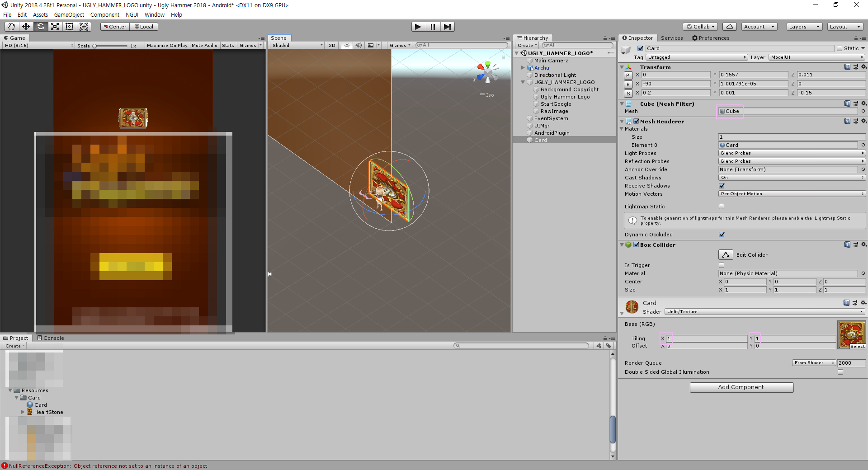Open the GameObject menu
The width and height of the screenshot is (868, 470).
(x=69, y=14)
